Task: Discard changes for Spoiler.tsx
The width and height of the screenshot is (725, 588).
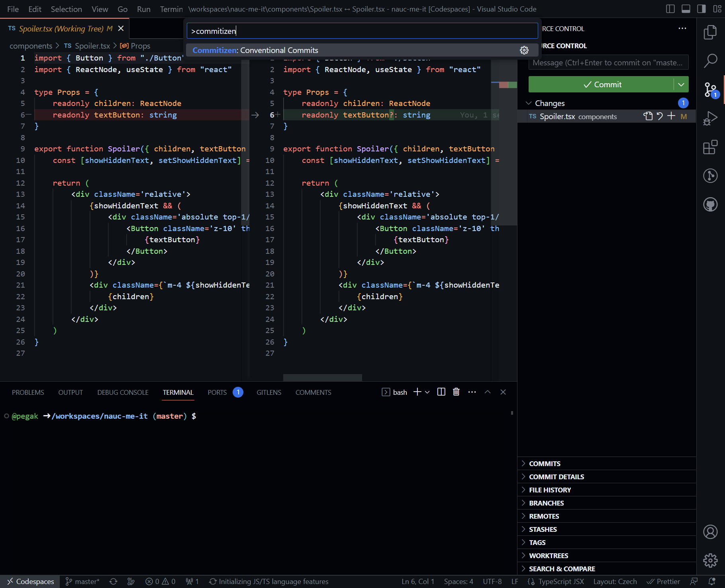Action: (x=660, y=116)
